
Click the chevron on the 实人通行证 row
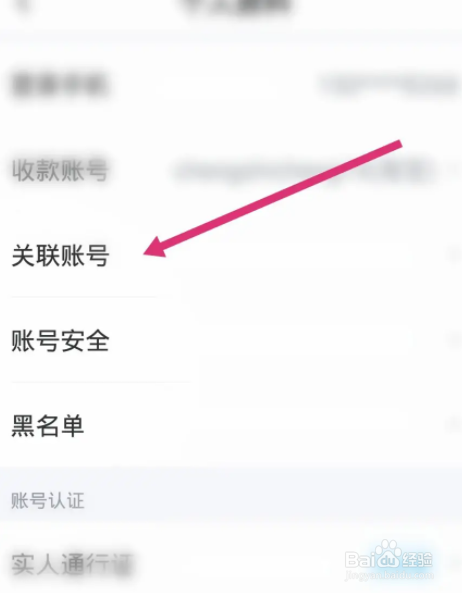click(x=454, y=564)
